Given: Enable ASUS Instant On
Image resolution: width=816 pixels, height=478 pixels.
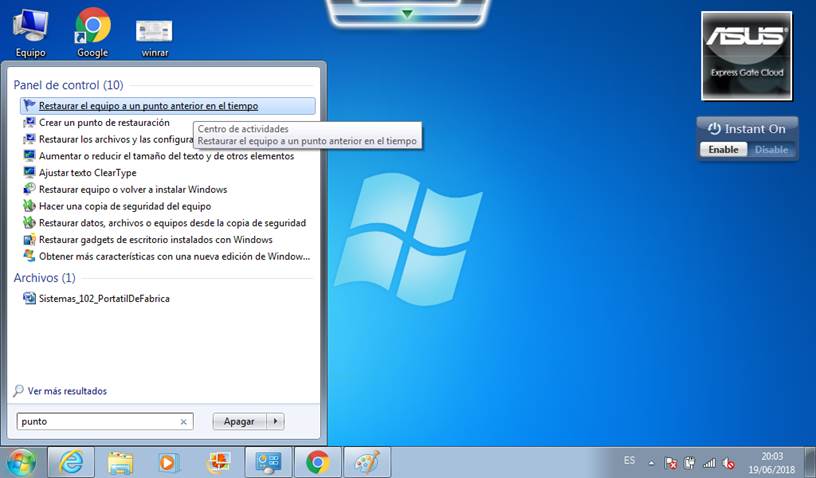Looking at the screenshot, I should click(723, 150).
